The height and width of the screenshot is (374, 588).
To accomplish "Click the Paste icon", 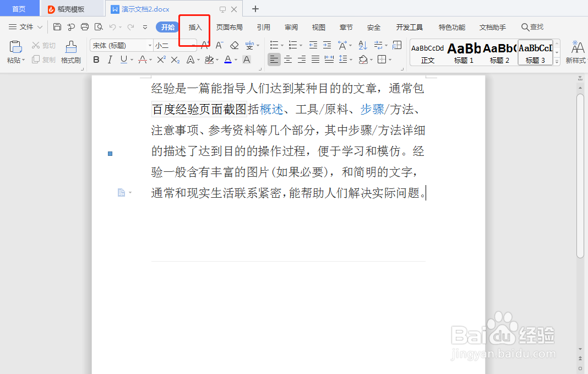I will coord(15,47).
